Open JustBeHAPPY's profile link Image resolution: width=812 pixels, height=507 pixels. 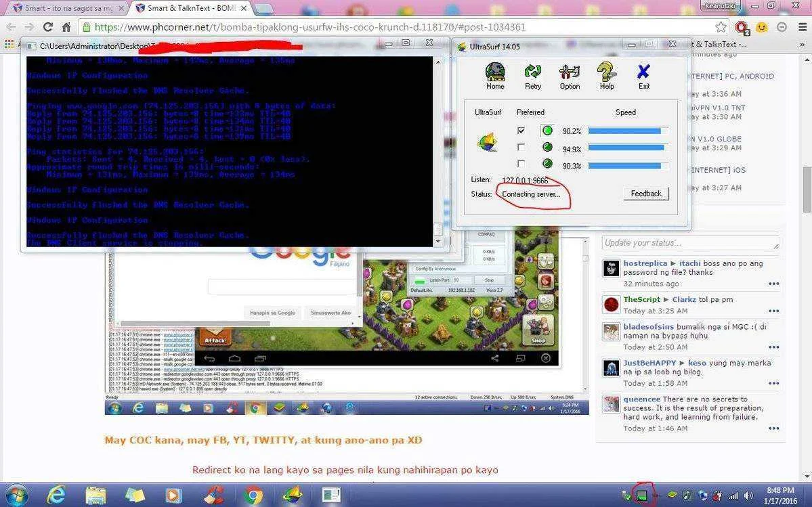point(649,363)
